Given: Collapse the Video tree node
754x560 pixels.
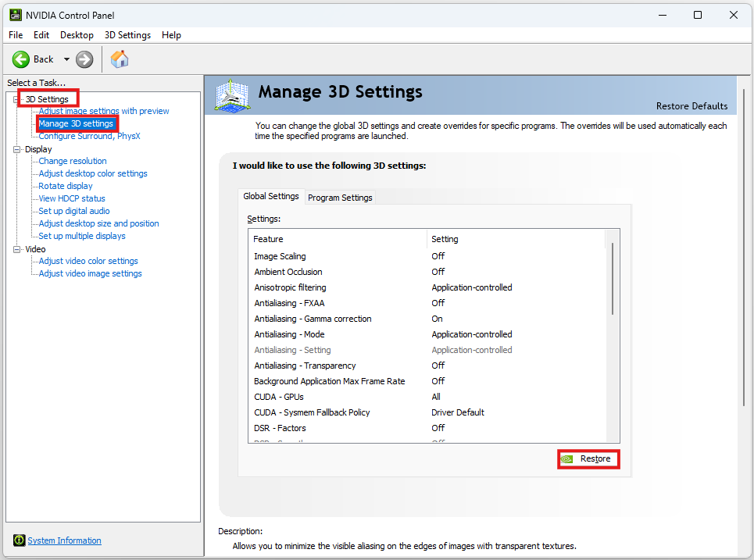Looking at the screenshot, I should point(17,249).
